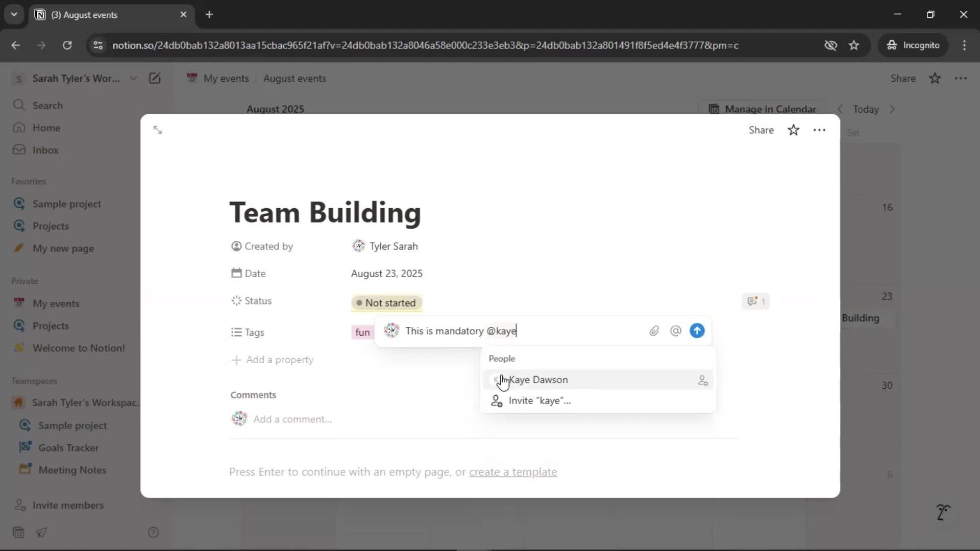
Task: Open the Inbox in the sidebar
Action: point(45,150)
